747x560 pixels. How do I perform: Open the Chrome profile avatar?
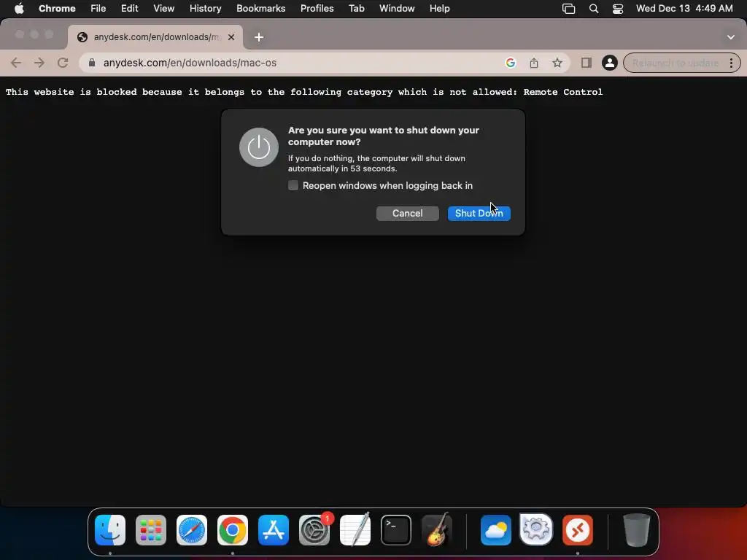(x=609, y=63)
